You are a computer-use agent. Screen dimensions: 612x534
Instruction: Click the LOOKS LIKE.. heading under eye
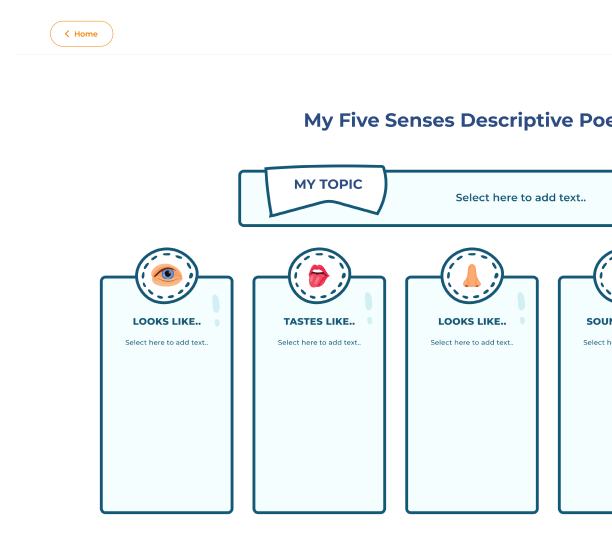(167, 321)
